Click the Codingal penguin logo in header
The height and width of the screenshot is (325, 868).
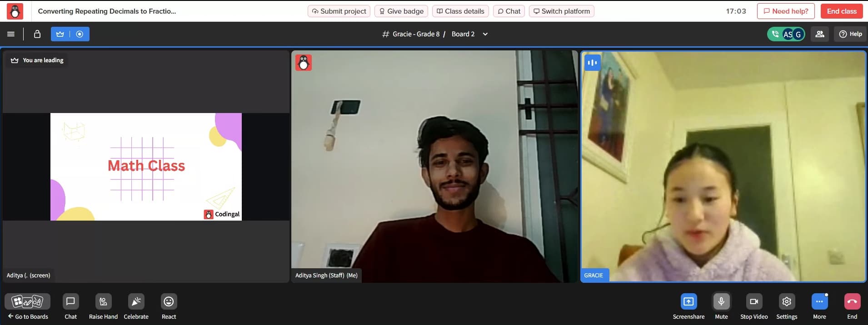[x=15, y=11]
